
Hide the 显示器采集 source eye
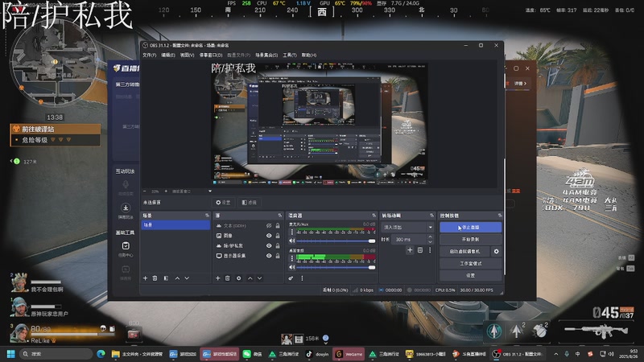click(269, 256)
